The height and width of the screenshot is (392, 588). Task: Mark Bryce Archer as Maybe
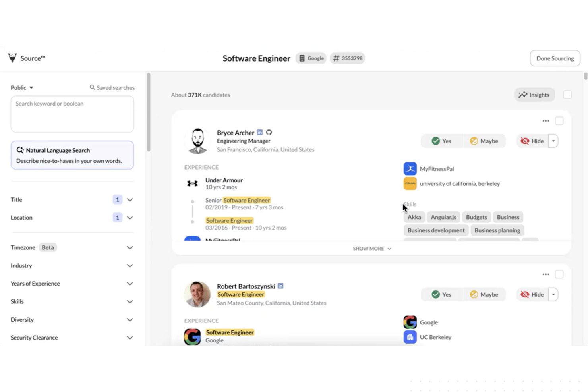click(484, 141)
